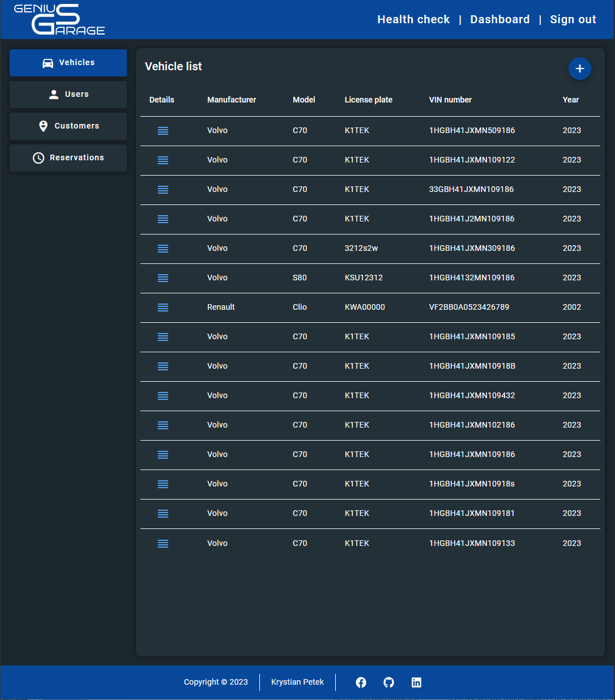Open details icon for VIN 1HGBH41JXMN10918B
The image size is (615, 700).
pos(163,366)
